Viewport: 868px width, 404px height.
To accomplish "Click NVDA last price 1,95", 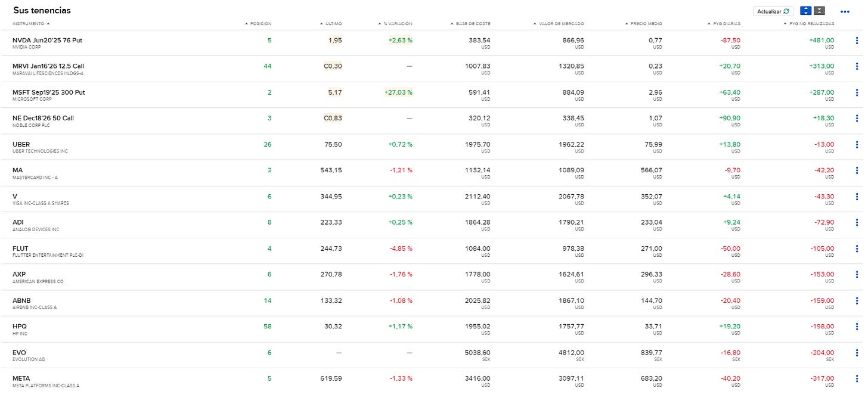I will click(335, 41).
